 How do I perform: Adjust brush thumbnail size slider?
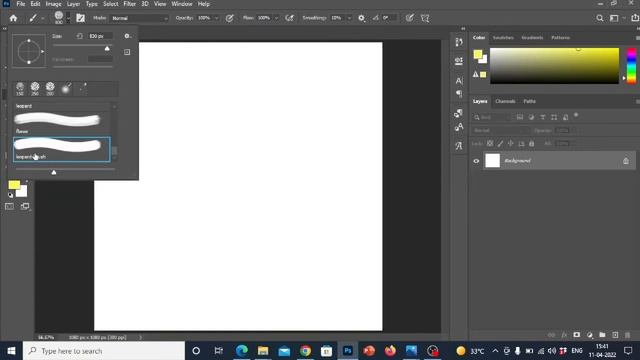pos(54,172)
